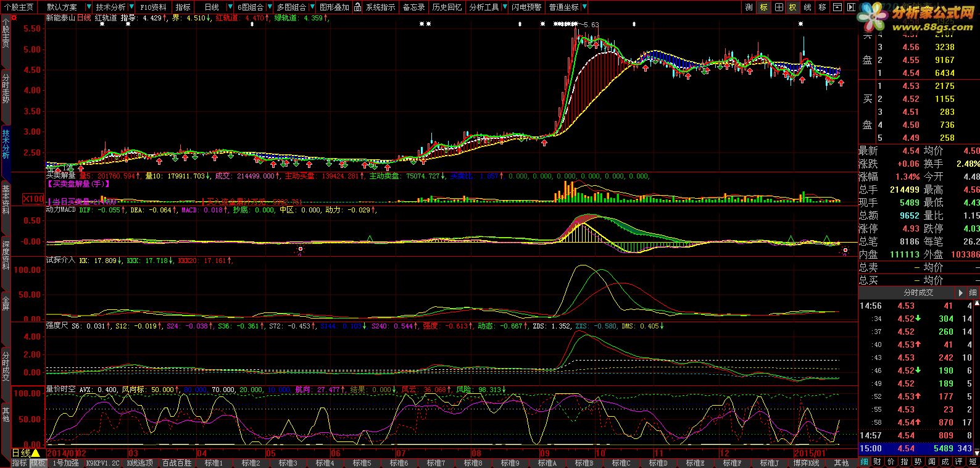Click the 分时成交 panel header
The height and width of the screenshot is (468, 980).
coord(906,293)
